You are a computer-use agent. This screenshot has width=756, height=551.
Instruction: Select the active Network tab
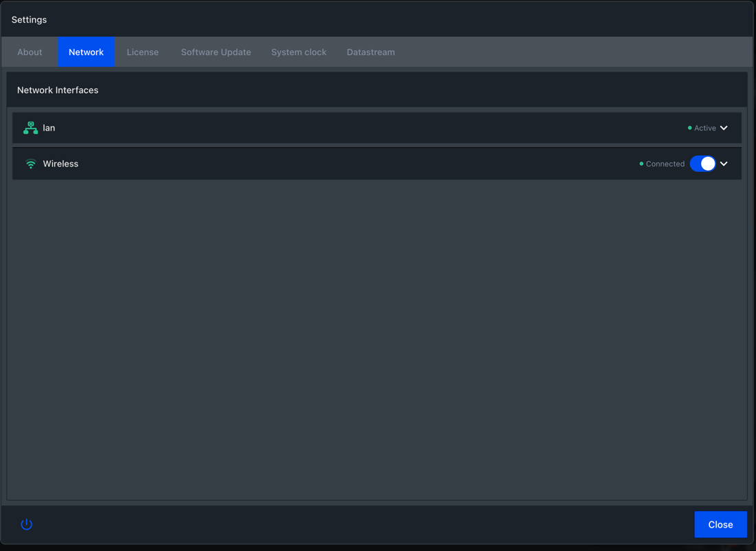click(86, 52)
